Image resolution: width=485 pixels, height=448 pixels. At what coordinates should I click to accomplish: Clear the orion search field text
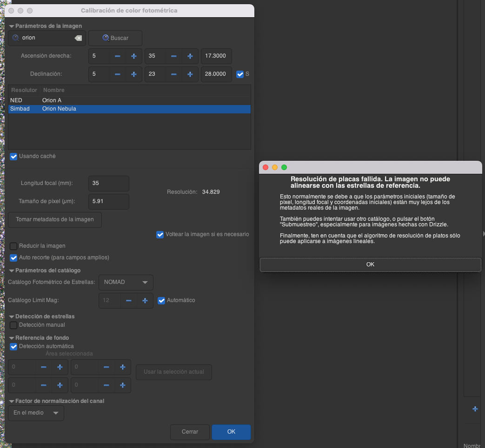pyautogui.click(x=78, y=38)
